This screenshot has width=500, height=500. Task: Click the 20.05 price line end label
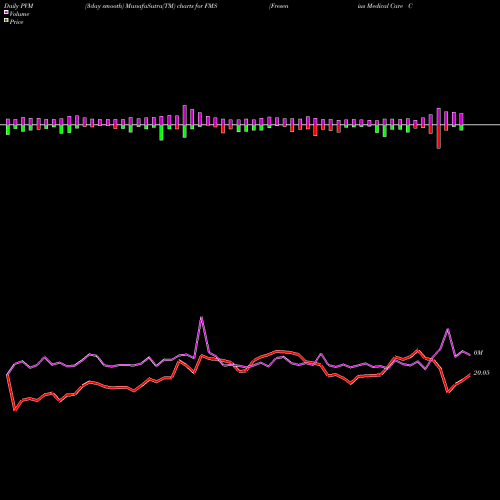[481, 373]
